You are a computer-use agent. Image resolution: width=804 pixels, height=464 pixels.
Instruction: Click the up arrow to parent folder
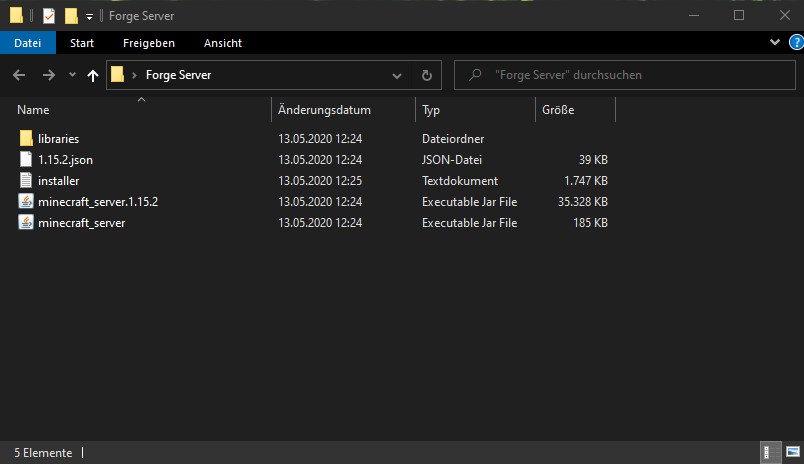[x=93, y=75]
